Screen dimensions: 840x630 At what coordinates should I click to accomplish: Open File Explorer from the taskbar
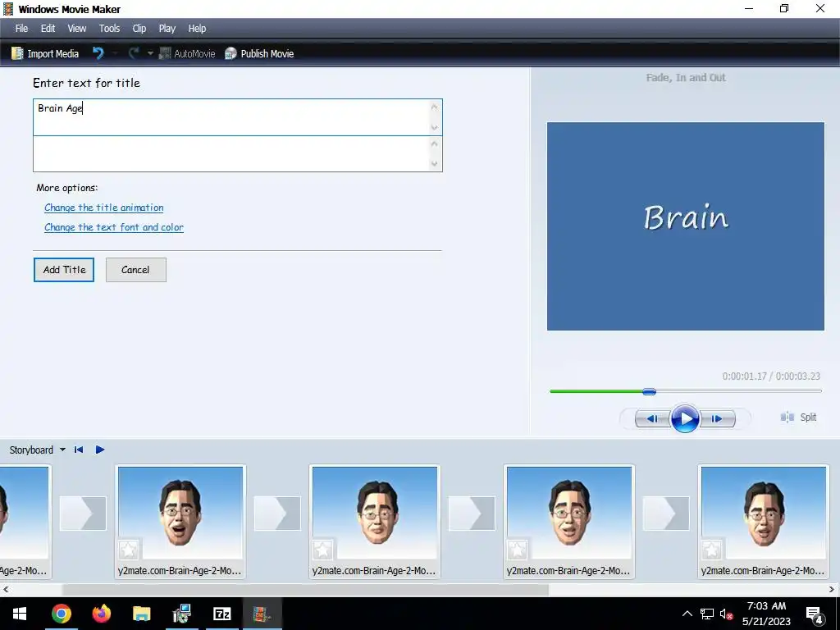tap(141, 614)
